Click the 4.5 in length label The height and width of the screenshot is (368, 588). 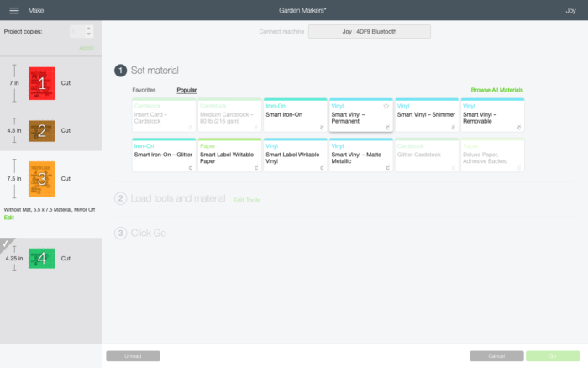[14, 130]
